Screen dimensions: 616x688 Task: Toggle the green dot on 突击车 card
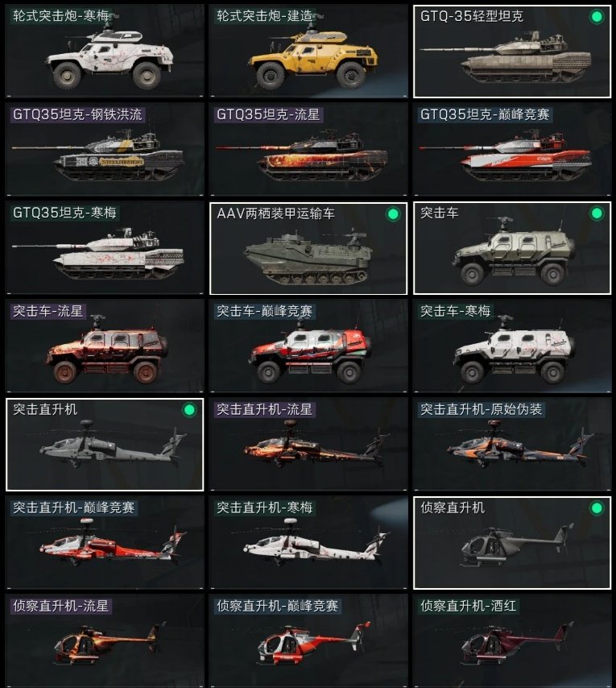(x=596, y=213)
